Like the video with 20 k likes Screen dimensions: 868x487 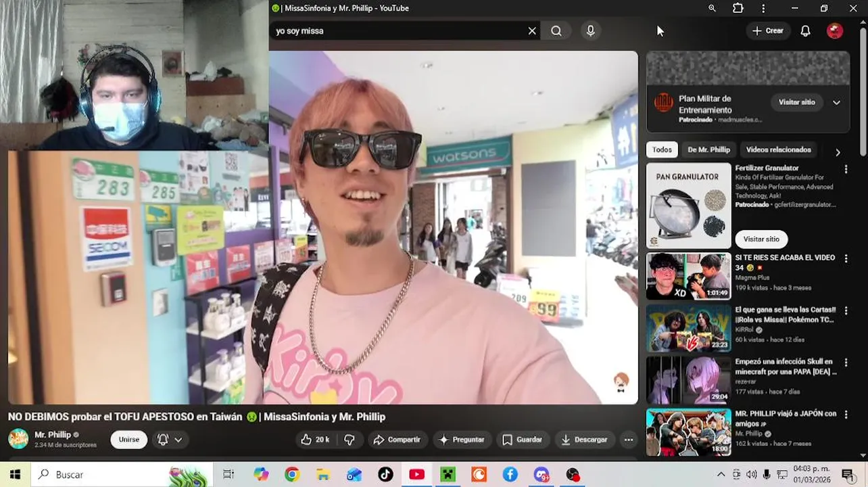pyautogui.click(x=315, y=440)
